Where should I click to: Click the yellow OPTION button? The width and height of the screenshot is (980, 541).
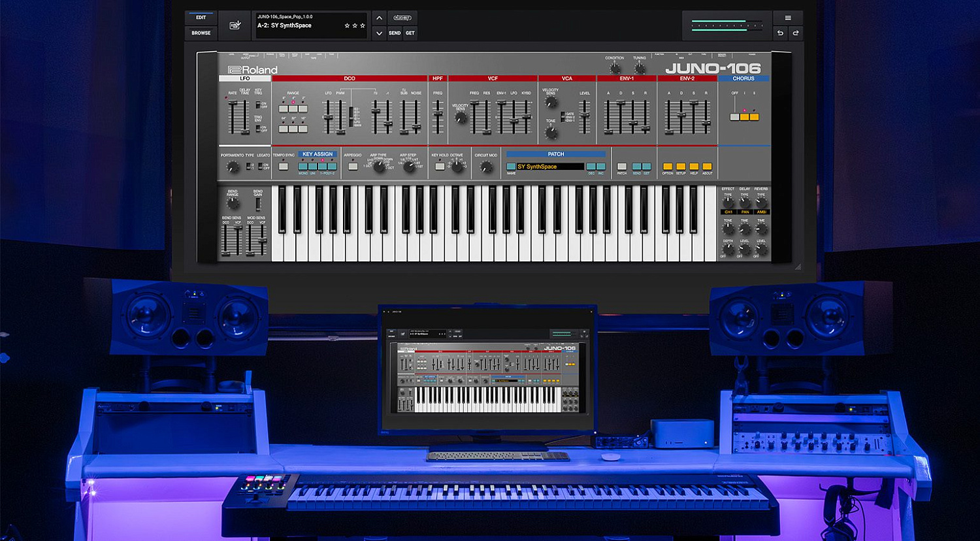[668, 167]
